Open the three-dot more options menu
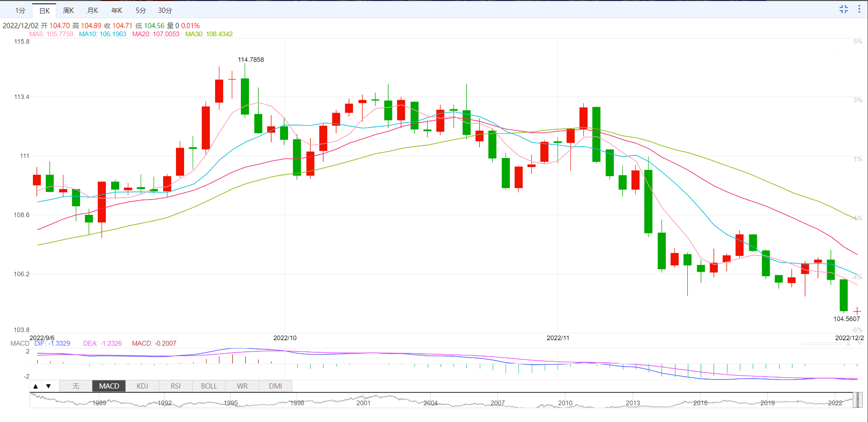The width and height of the screenshot is (868, 422). pyautogui.click(x=859, y=9)
